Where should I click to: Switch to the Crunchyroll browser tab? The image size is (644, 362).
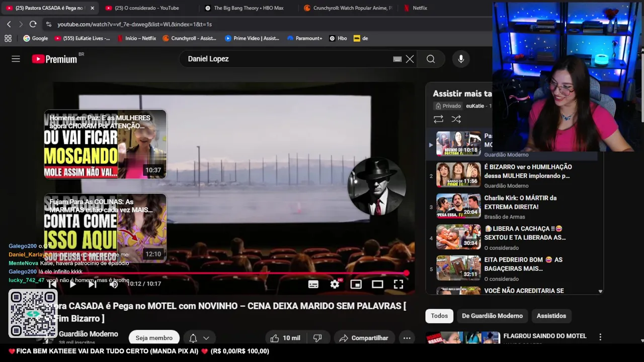point(348,8)
